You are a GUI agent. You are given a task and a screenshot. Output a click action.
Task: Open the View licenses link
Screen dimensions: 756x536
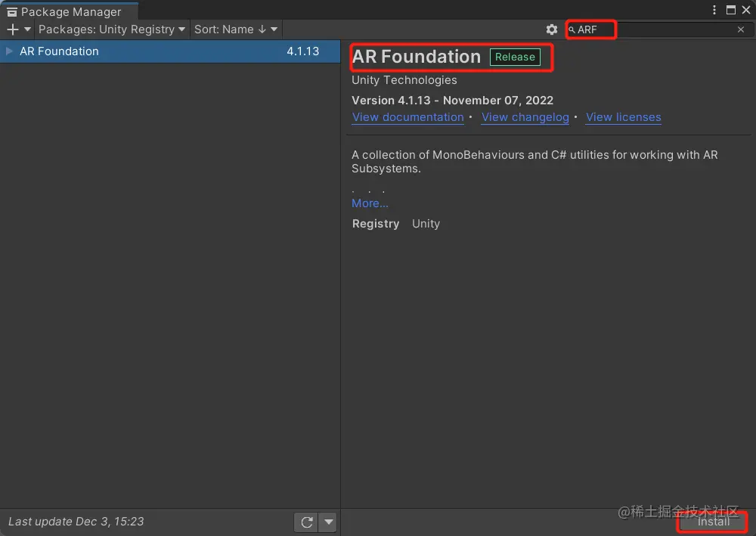624,117
